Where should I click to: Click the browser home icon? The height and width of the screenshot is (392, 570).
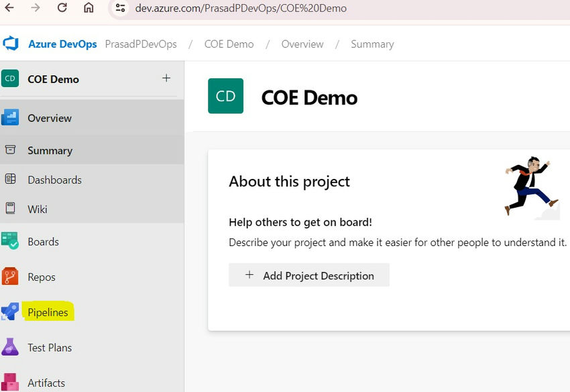click(x=89, y=7)
